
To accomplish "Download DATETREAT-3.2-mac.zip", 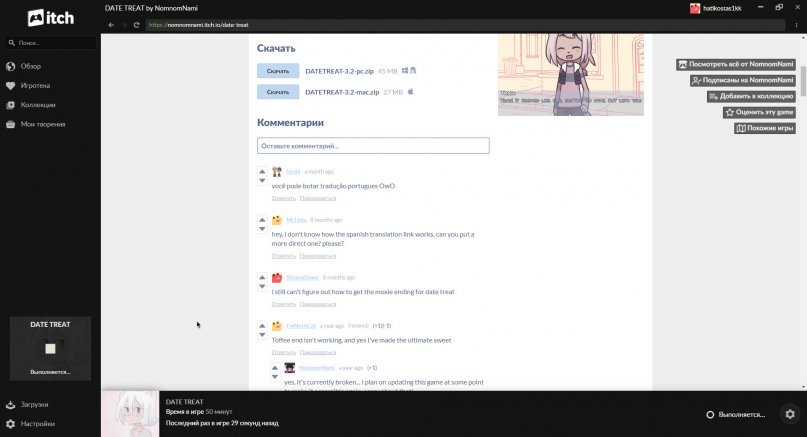I will (278, 92).
